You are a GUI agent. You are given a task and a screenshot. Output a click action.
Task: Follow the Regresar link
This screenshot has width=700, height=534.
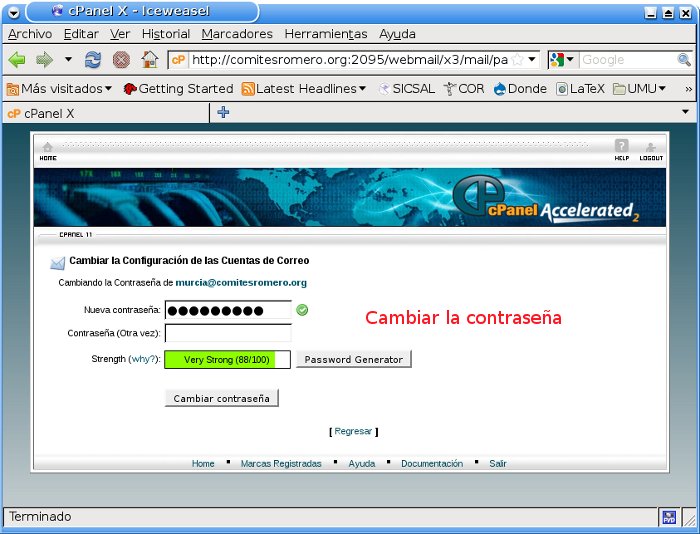tap(353, 432)
